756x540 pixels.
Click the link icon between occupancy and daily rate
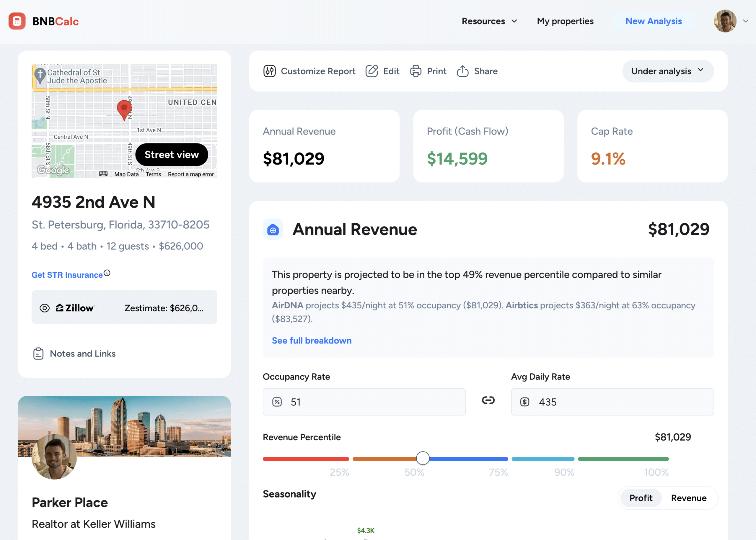[488, 401]
